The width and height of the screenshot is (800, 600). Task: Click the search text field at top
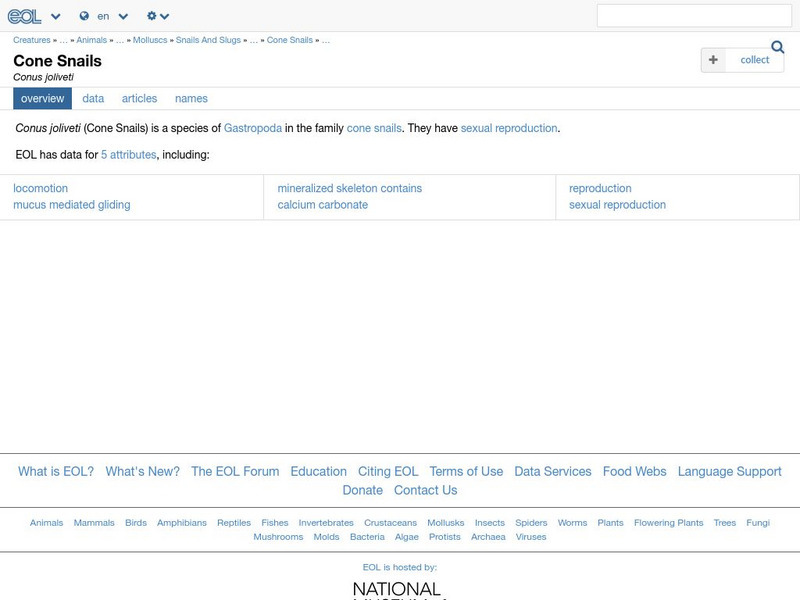(x=694, y=16)
